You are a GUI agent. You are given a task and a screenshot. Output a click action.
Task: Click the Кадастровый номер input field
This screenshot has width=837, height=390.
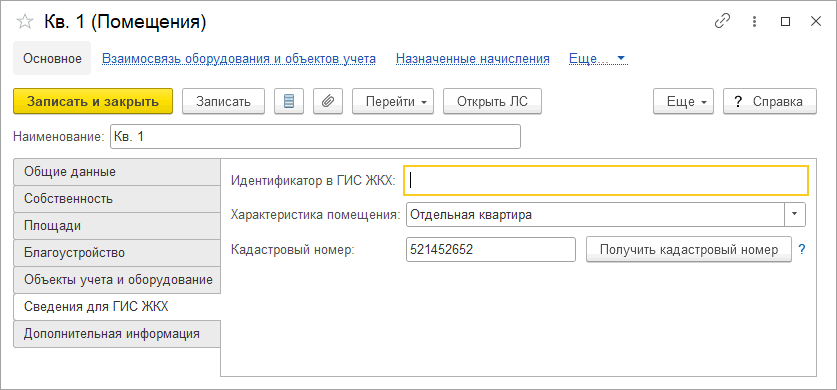pos(491,250)
